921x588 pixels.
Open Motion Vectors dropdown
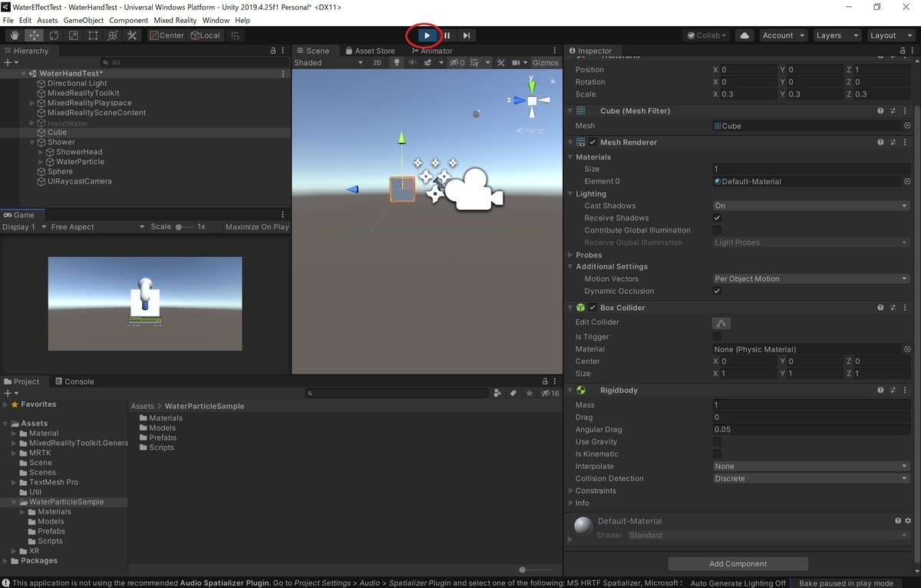[810, 279]
